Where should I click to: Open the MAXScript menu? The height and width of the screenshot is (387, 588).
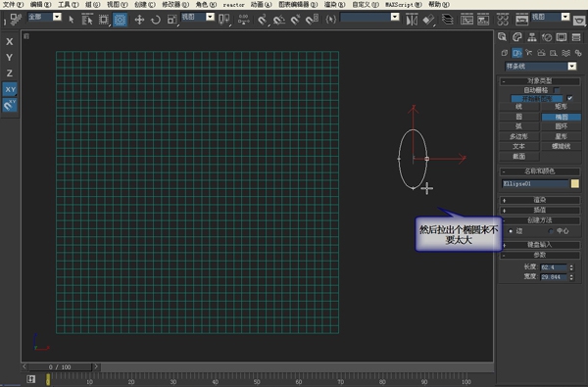(404, 5)
